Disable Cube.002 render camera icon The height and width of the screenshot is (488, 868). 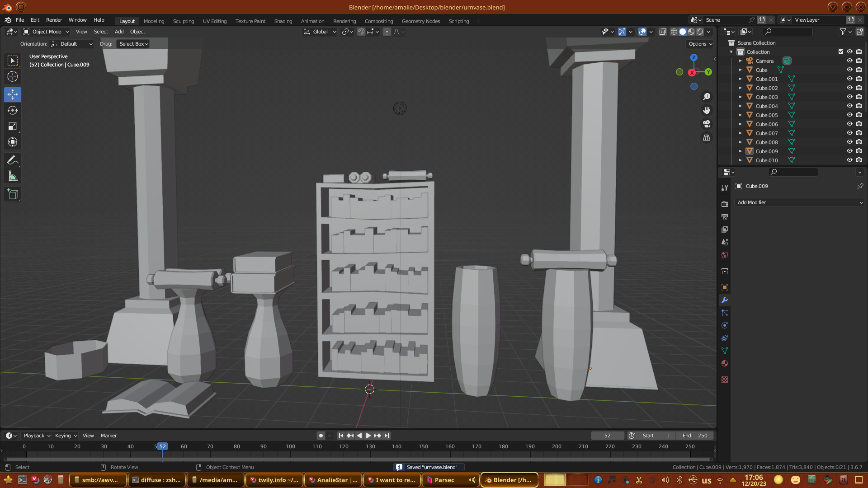(x=859, y=88)
